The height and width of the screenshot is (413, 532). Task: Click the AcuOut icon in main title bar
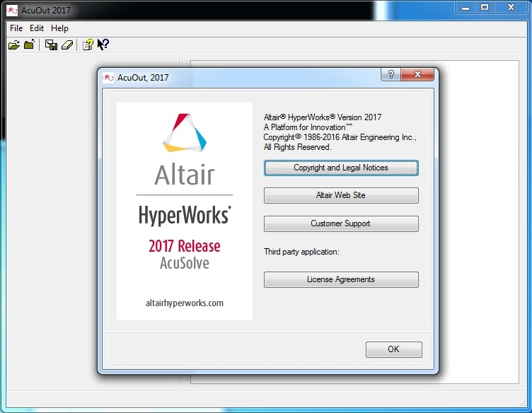(12, 11)
